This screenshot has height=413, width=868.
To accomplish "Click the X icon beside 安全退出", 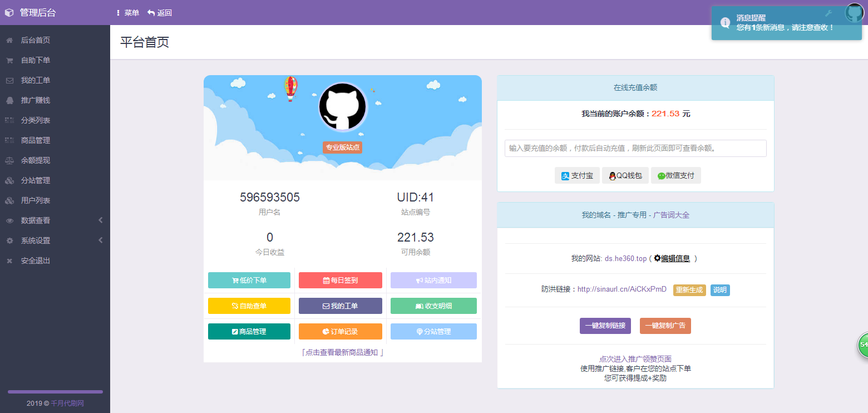I will click(x=9, y=260).
